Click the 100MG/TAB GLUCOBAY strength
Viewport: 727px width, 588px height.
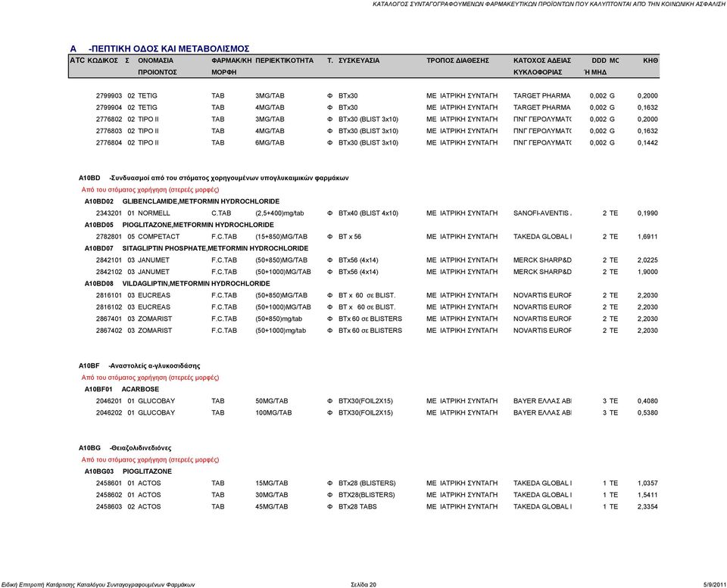click(x=273, y=413)
